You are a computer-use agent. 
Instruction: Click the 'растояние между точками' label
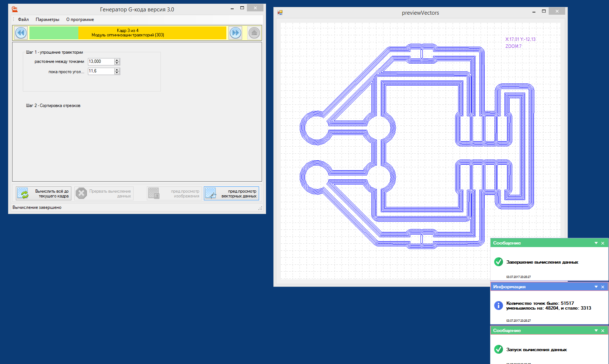[59, 61]
